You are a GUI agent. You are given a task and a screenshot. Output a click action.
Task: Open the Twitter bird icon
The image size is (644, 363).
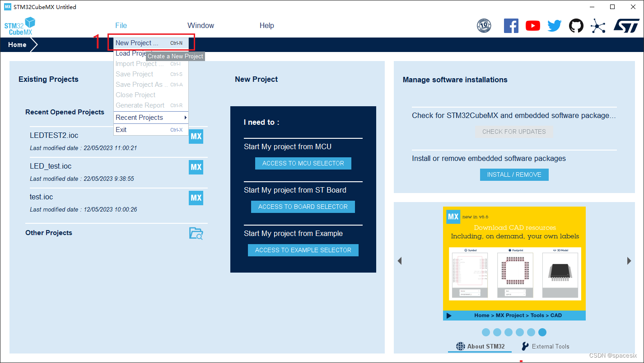pyautogui.click(x=555, y=26)
